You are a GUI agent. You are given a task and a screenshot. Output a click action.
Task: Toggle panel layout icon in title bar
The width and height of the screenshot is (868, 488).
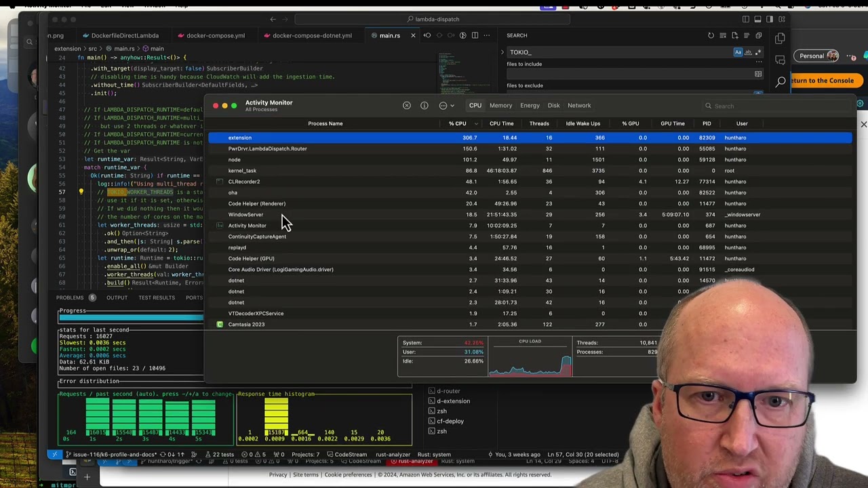point(758,19)
